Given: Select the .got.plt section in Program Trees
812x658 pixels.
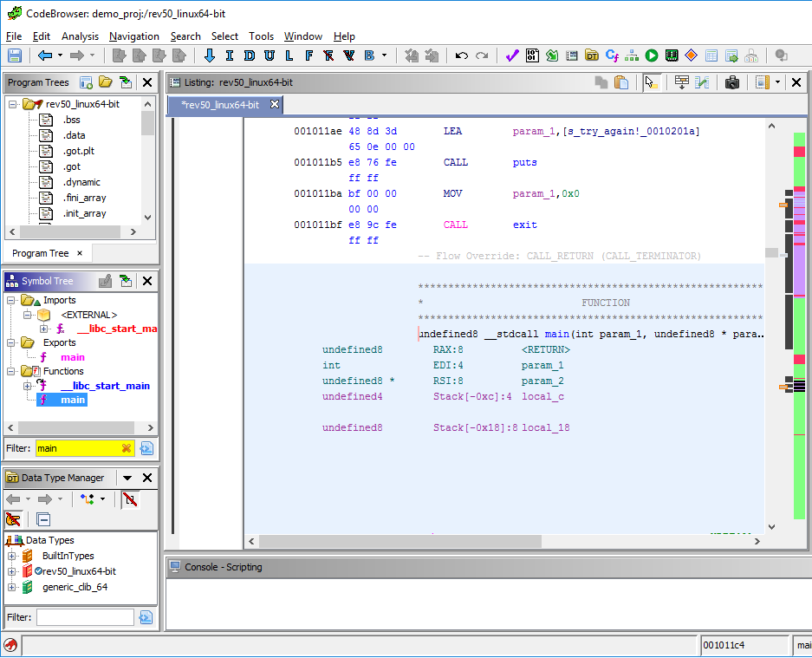Looking at the screenshot, I should point(77,151).
